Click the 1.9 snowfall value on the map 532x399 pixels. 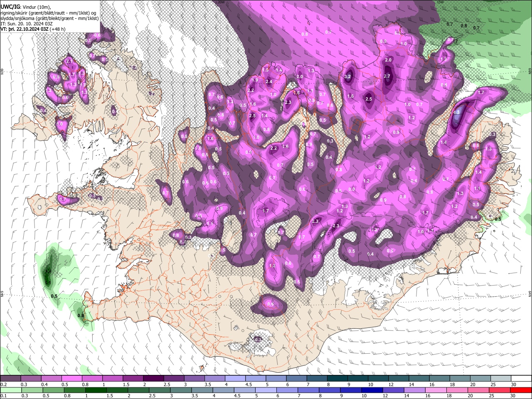255,80
